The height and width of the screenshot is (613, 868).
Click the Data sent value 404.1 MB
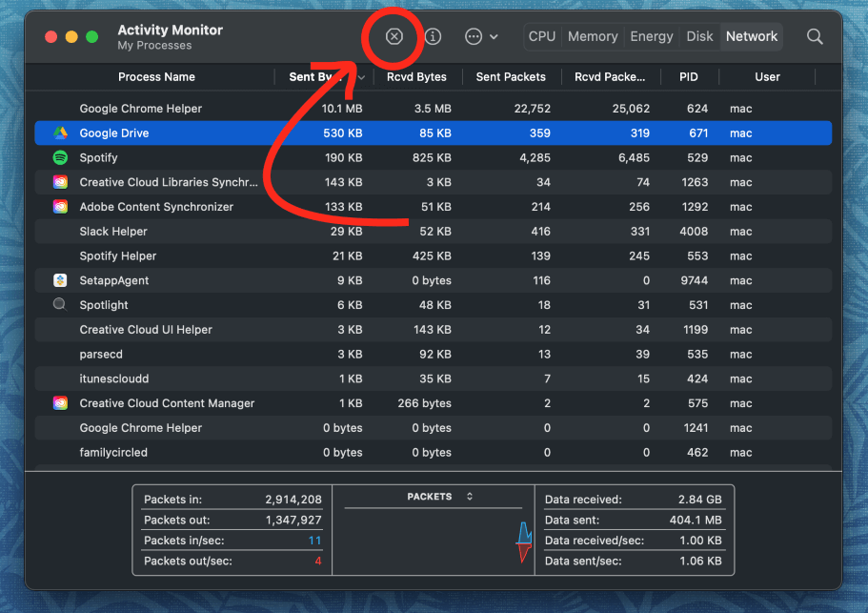[x=696, y=520]
